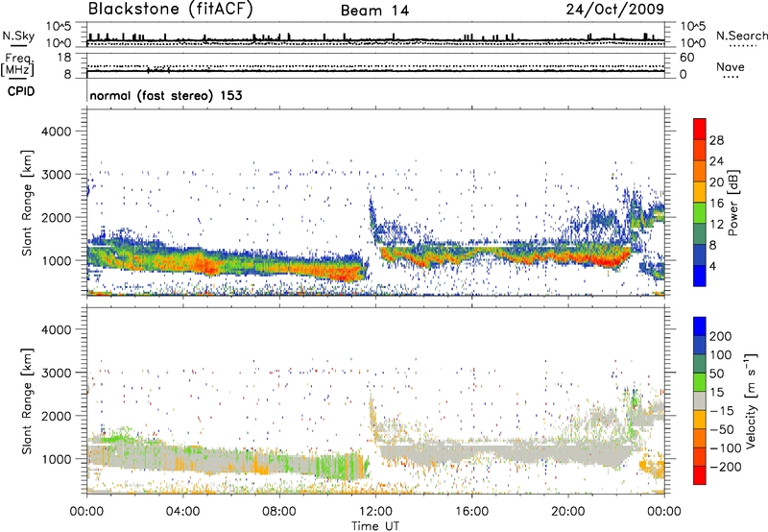Click the '20:00' time tick label
This screenshot has width=768, height=532.
coord(567,512)
